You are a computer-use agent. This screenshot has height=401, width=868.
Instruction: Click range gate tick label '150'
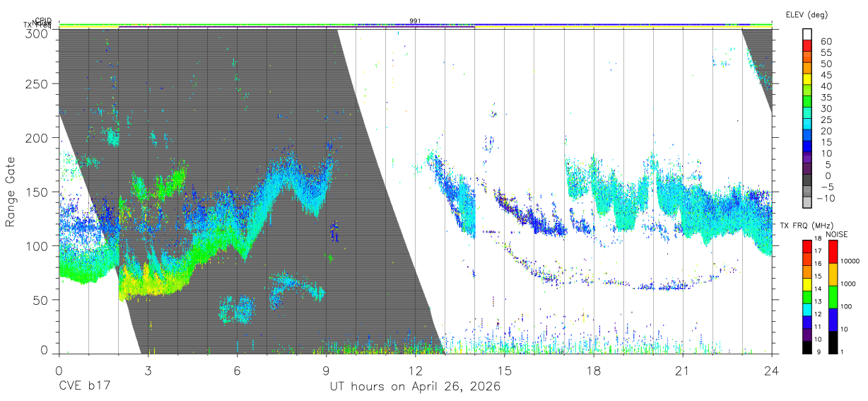click(x=37, y=192)
